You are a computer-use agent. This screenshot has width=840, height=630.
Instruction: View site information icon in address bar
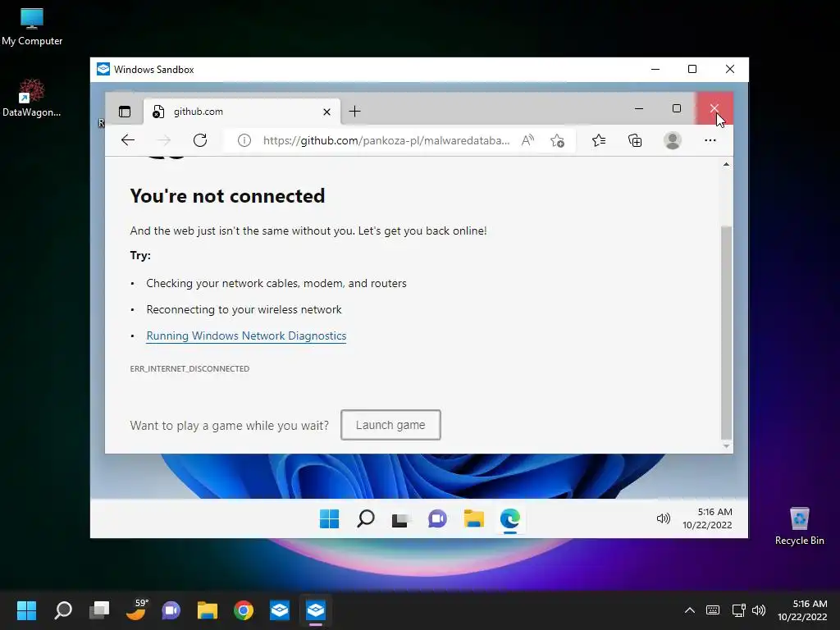(x=244, y=140)
